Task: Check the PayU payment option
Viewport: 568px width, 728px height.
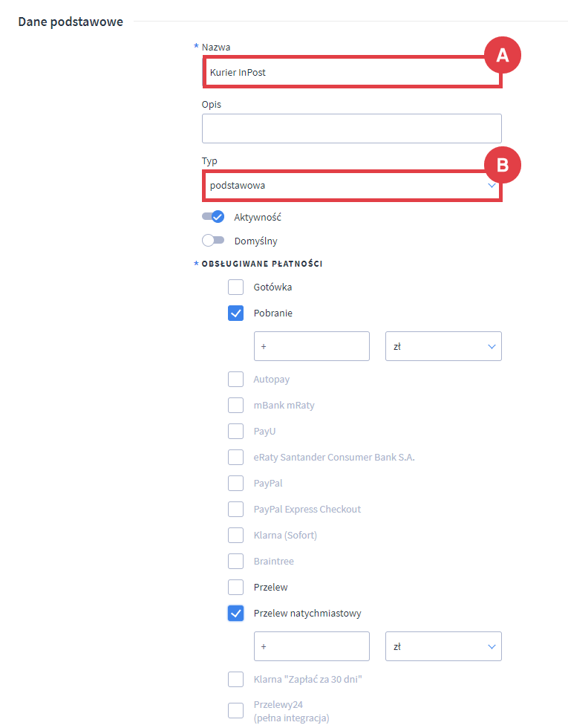Action: click(x=235, y=431)
